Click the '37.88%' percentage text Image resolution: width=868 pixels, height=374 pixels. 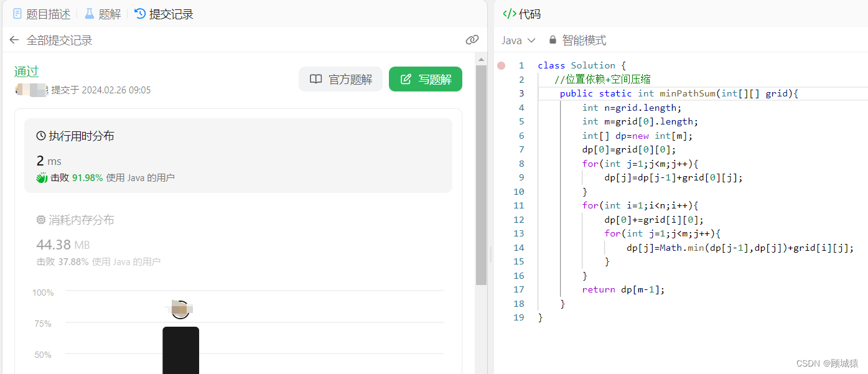pyautogui.click(x=73, y=262)
